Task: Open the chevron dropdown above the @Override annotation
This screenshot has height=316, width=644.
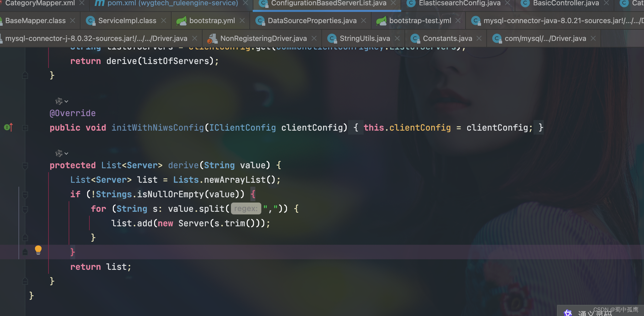Action: [66, 101]
